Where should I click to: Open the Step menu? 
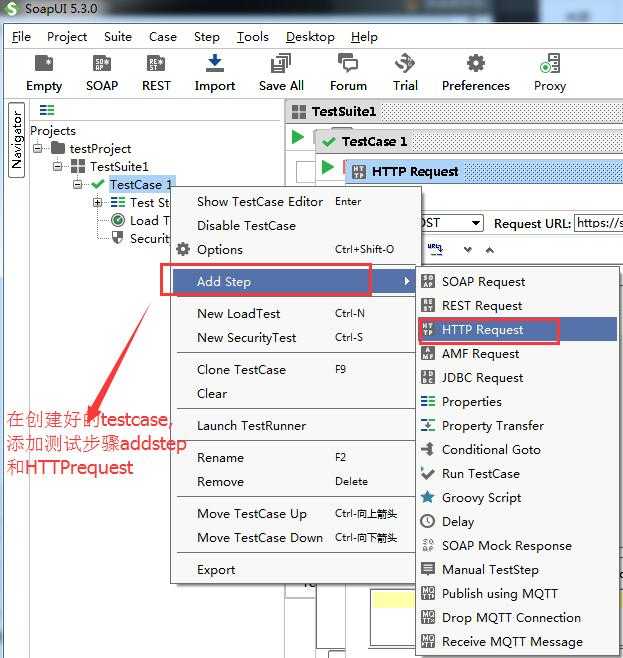pyautogui.click(x=206, y=37)
